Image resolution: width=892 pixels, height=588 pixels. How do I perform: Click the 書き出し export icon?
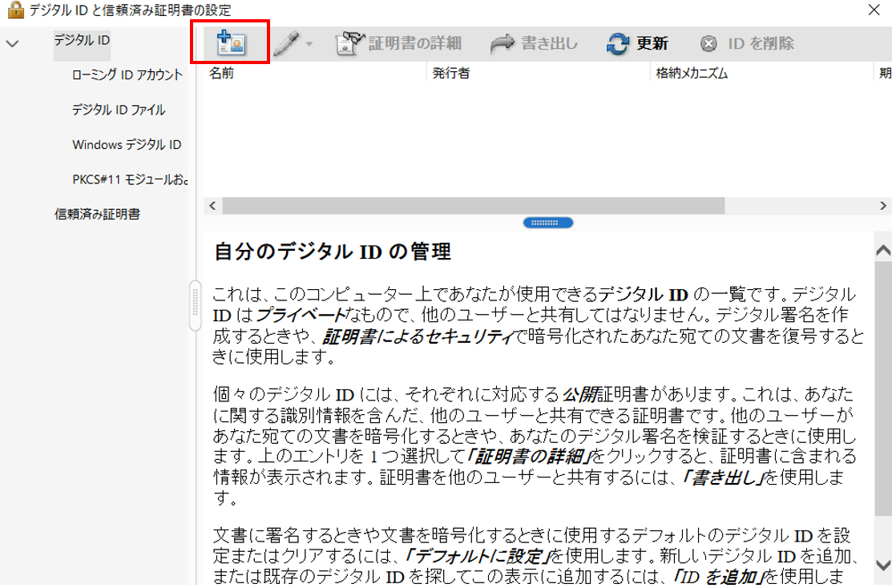pyautogui.click(x=505, y=43)
